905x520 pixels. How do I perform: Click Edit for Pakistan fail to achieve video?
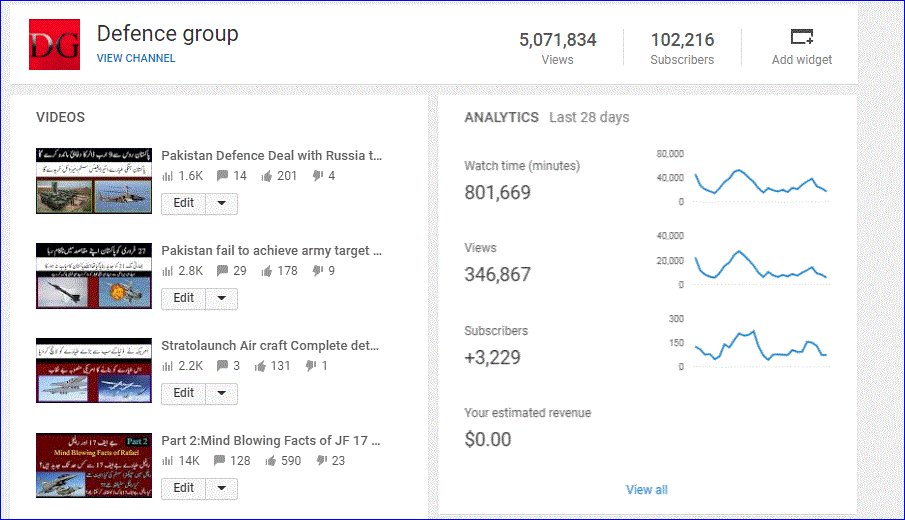coord(184,298)
